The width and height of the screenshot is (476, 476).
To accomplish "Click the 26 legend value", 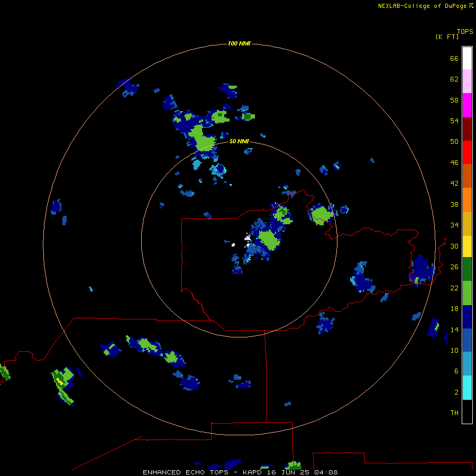I will click(x=454, y=267).
